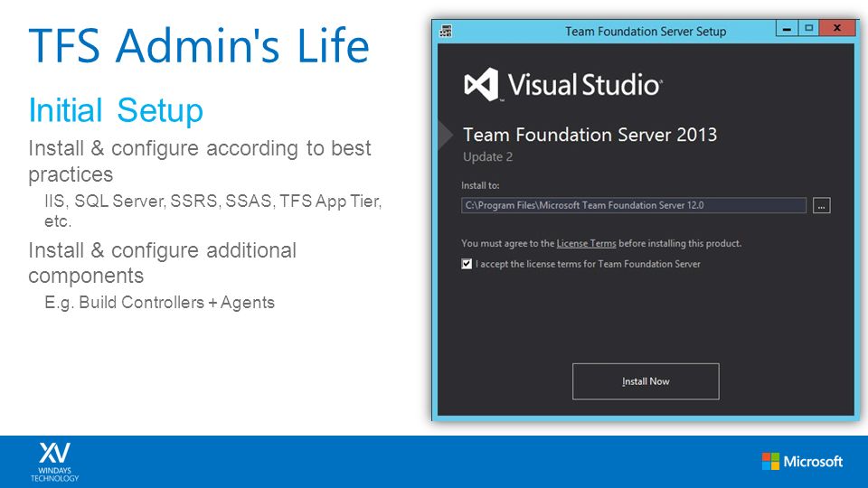Click the 'Update 2' text
The image size is (868, 488).
(x=487, y=157)
